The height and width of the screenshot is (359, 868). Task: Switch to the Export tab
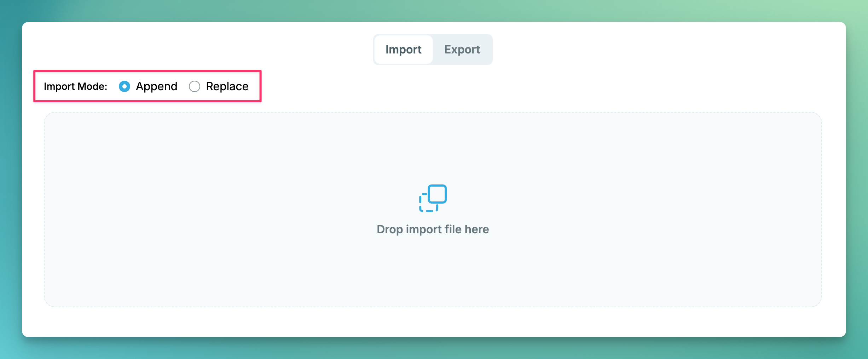point(462,50)
